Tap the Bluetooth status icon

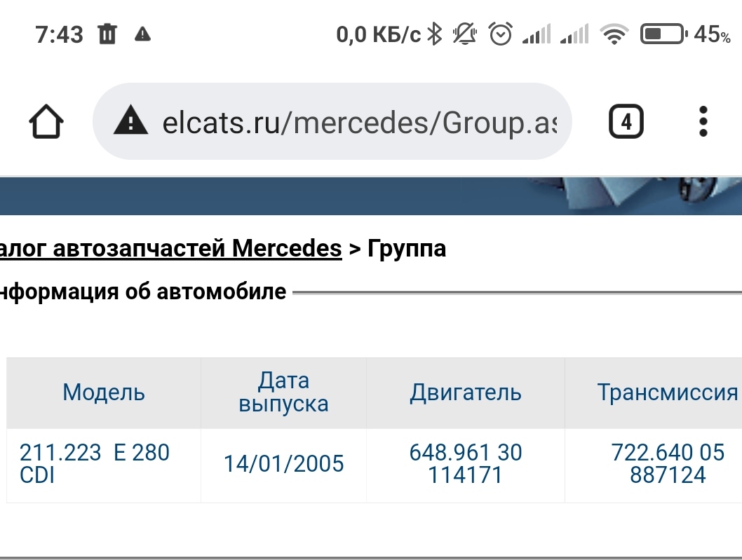click(x=435, y=34)
